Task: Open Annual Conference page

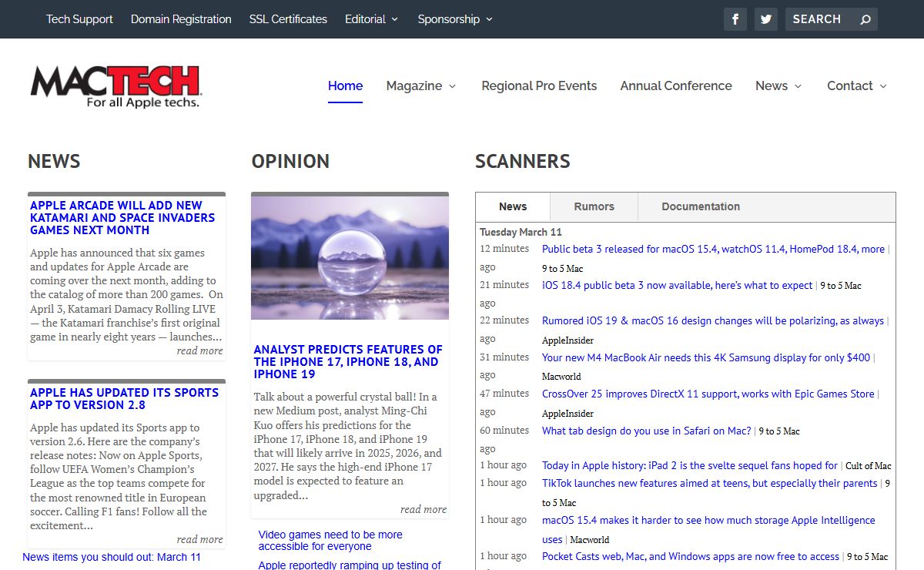Action: [x=676, y=85]
